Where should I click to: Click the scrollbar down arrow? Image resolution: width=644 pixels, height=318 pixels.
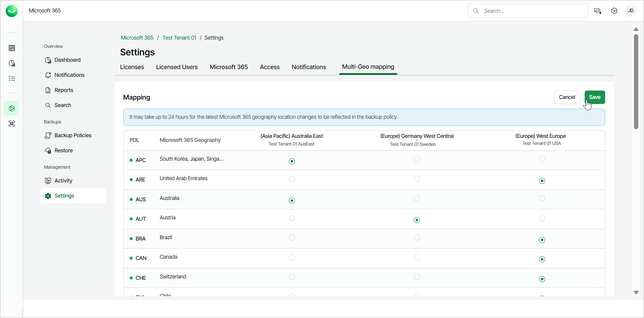[636, 293]
